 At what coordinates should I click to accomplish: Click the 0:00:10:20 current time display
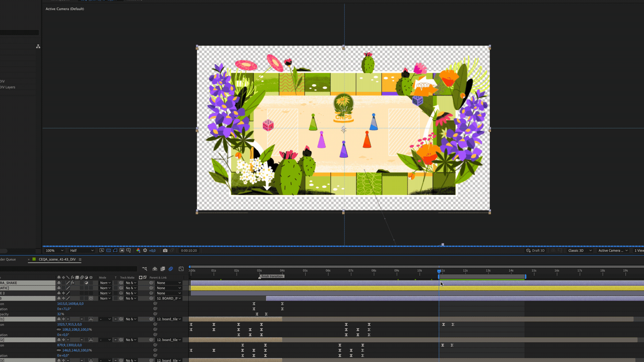[x=189, y=250]
